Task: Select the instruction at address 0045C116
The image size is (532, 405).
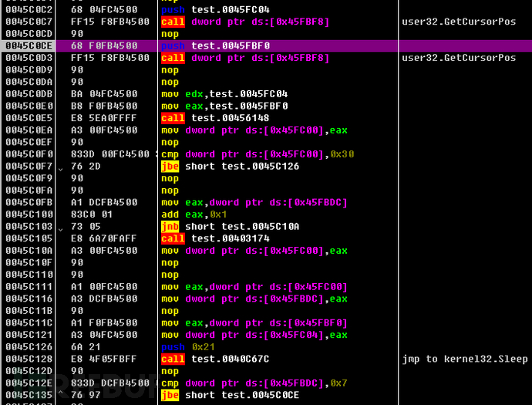Action: (254, 299)
